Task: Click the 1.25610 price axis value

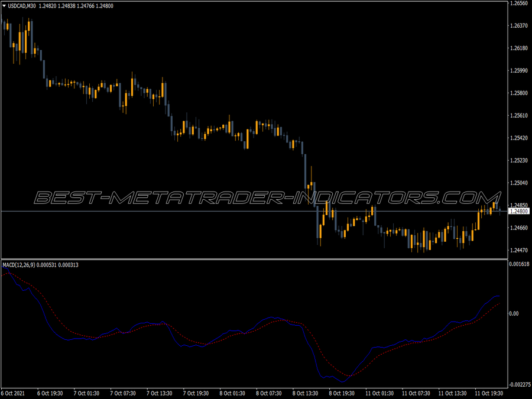Action: coord(519,116)
